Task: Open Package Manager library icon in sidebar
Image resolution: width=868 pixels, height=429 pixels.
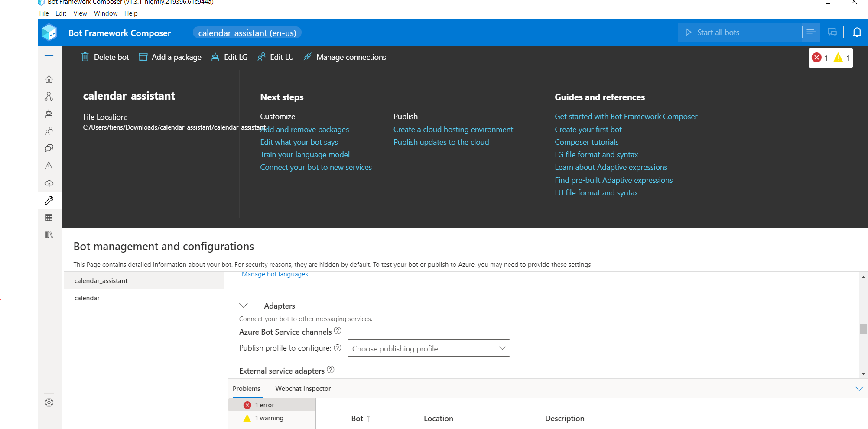Action: [x=49, y=235]
